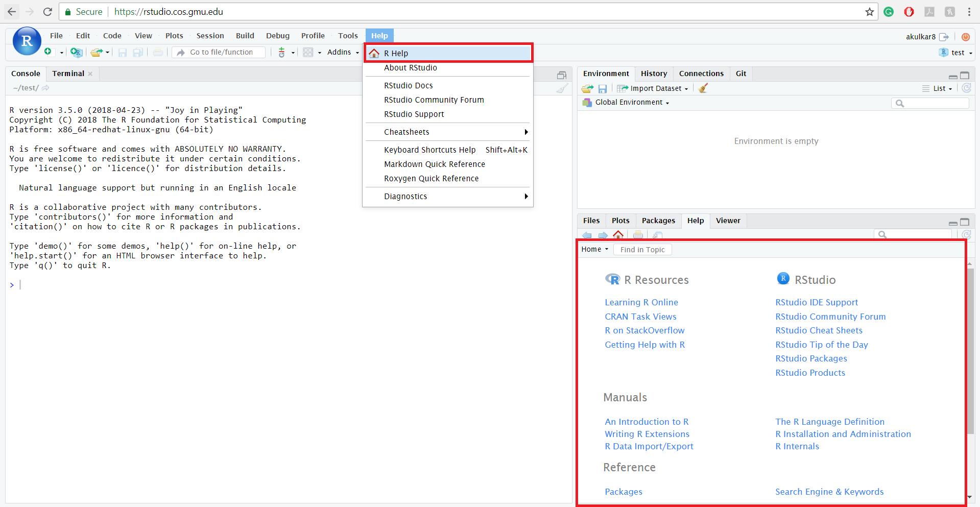Click the Help pane back arrow
This screenshot has height=507, width=980.
click(587, 235)
